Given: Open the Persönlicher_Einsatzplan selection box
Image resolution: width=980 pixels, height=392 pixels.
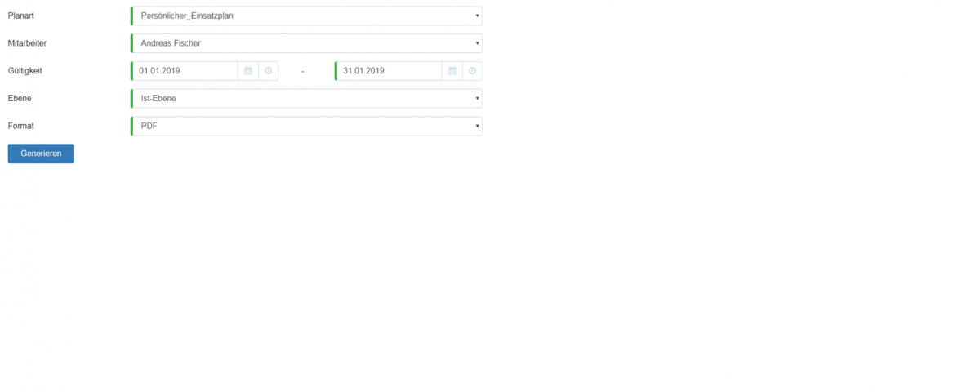Looking at the screenshot, I should coord(306,16).
